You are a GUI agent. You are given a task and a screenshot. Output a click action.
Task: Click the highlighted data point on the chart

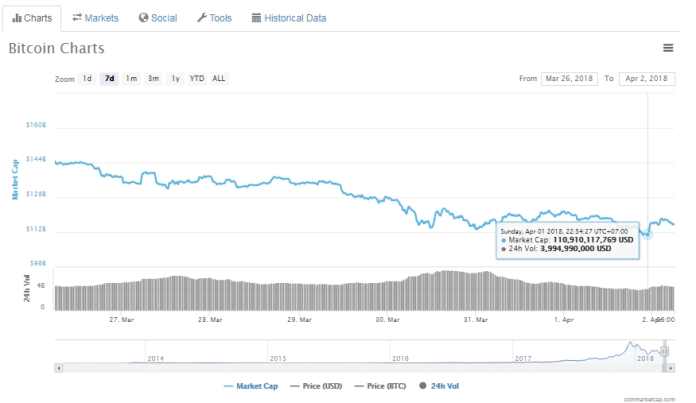[x=647, y=234]
